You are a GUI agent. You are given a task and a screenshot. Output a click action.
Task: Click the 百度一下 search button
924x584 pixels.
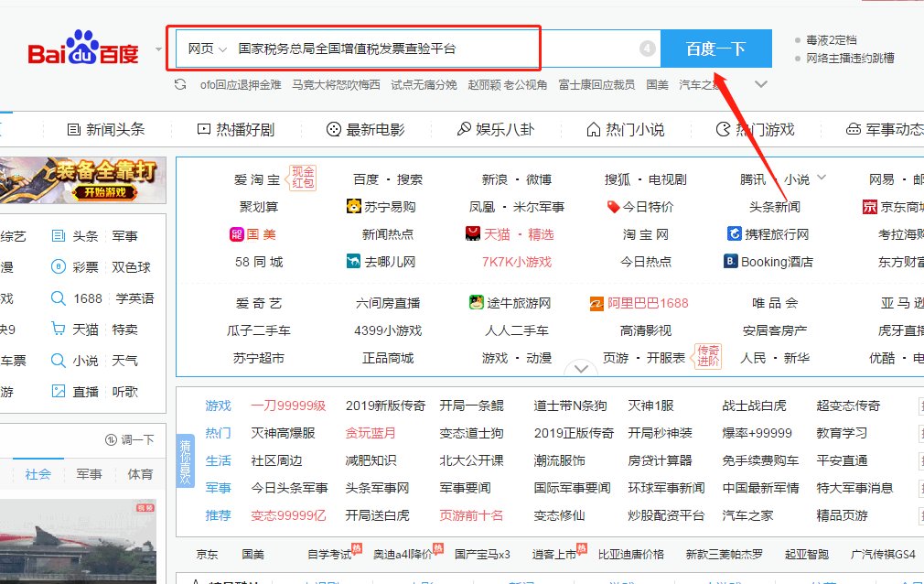pyautogui.click(x=717, y=49)
